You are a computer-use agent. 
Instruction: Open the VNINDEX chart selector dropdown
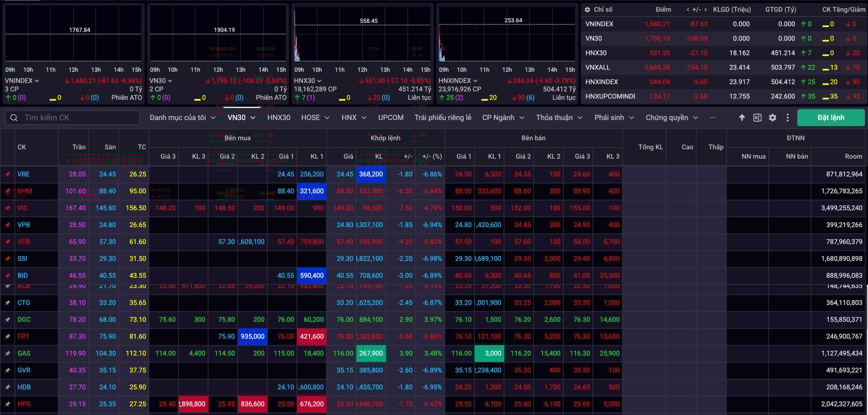tap(23, 80)
